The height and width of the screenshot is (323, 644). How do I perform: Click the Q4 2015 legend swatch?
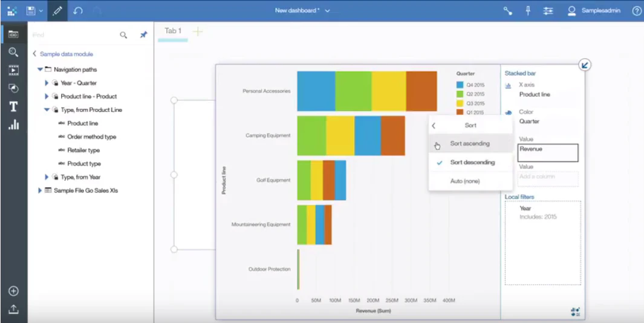tap(460, 85)
